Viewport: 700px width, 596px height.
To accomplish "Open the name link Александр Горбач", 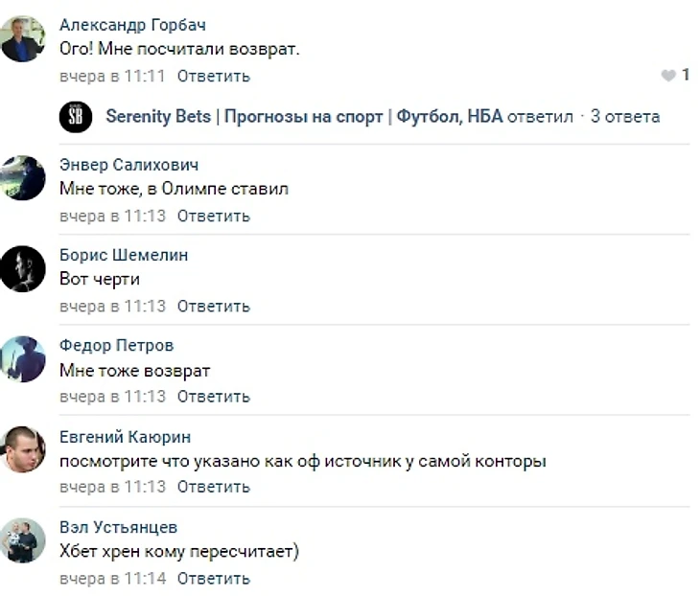I will [x=132, y=25].
